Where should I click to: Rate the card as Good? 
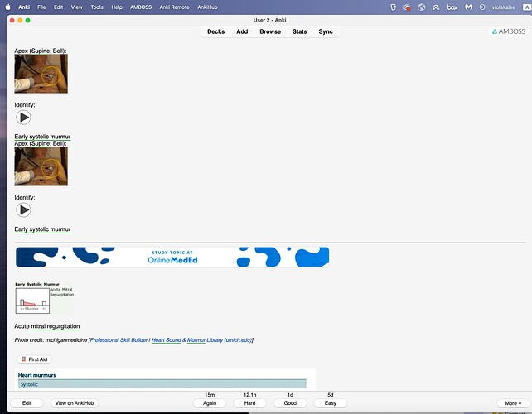tap(290, 403)
